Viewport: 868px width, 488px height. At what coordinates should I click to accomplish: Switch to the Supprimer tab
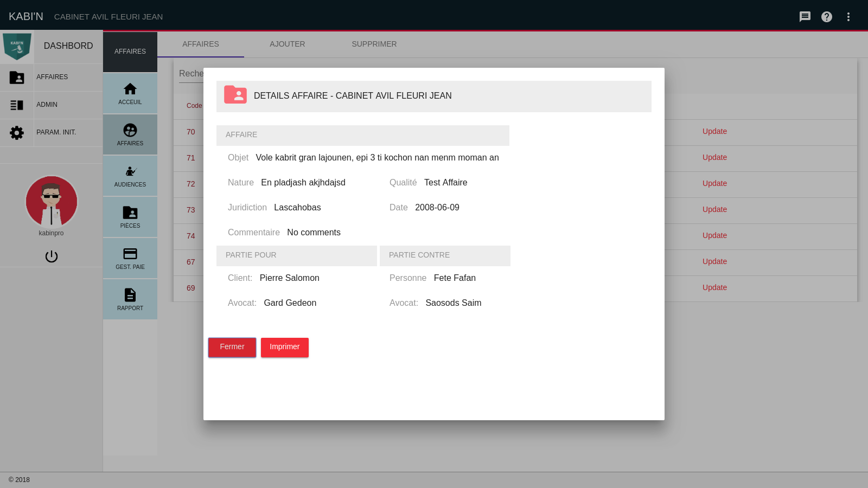(374, 44)
